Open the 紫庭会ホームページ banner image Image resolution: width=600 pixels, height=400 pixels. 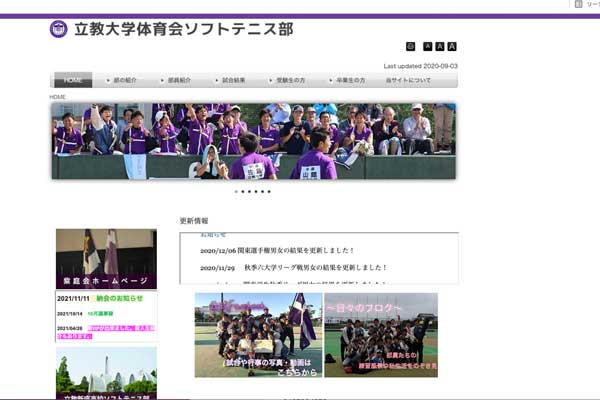click(x=106, y=258)
